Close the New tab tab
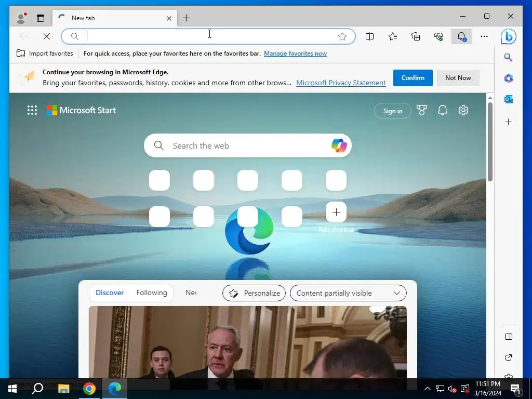 point(169,18)
